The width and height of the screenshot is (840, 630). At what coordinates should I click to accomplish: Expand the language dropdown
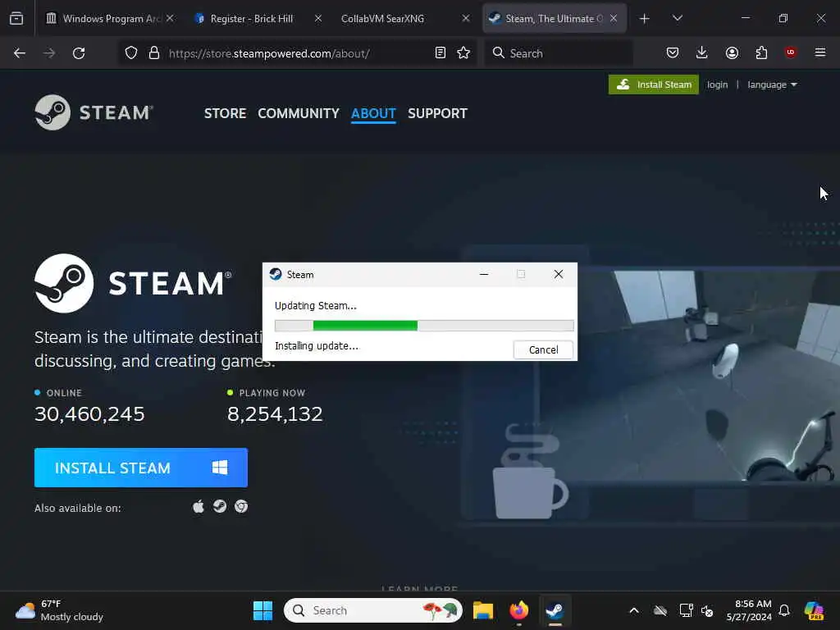[x=772, y=84]
